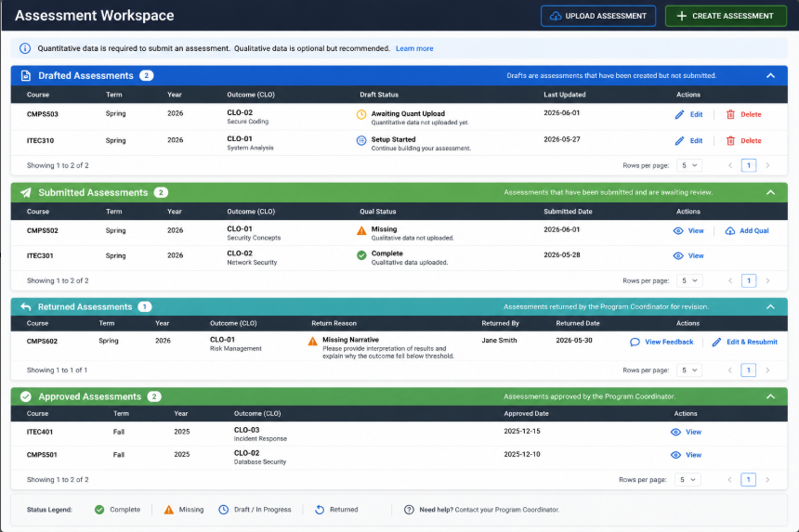
Task: Go to next page in Drafted Assessments
Action: click(x=767, y=165)
